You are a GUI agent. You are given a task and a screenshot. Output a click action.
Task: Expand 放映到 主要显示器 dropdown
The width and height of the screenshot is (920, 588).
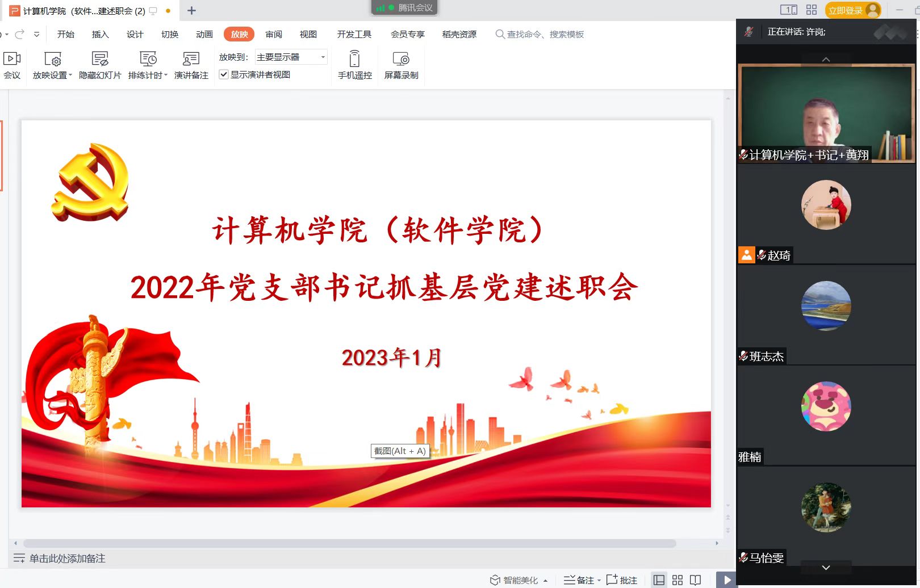pyautogui.click(x=291, y=57)
